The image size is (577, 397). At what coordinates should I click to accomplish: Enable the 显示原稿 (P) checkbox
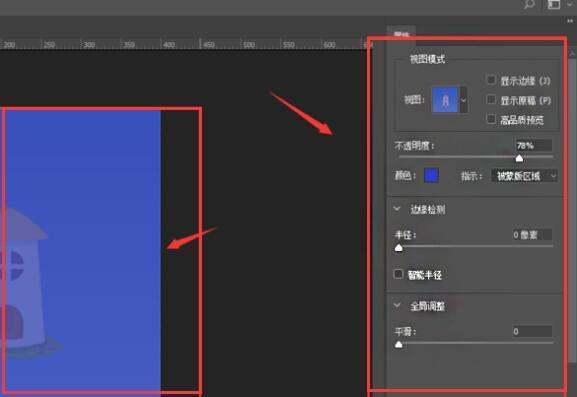491,99
